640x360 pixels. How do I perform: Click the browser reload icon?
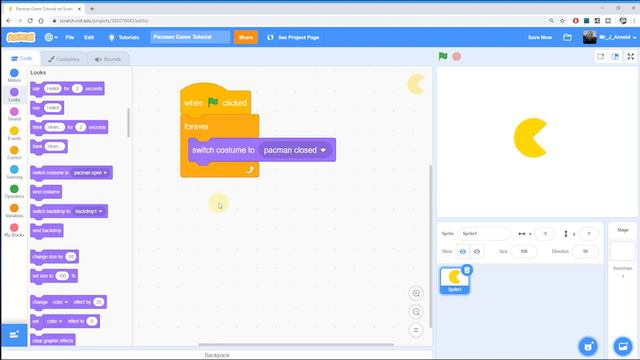click(30, 20)
